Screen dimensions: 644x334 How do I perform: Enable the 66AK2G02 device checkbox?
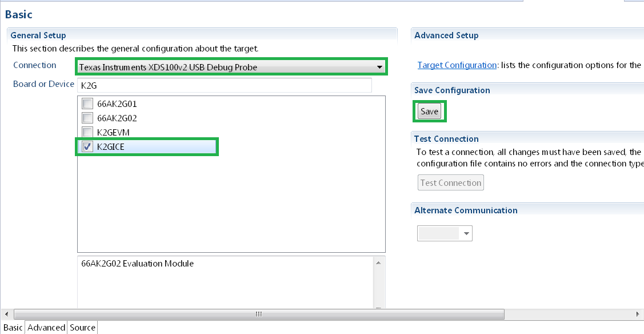pyautogui.click(x=87, y=118)
